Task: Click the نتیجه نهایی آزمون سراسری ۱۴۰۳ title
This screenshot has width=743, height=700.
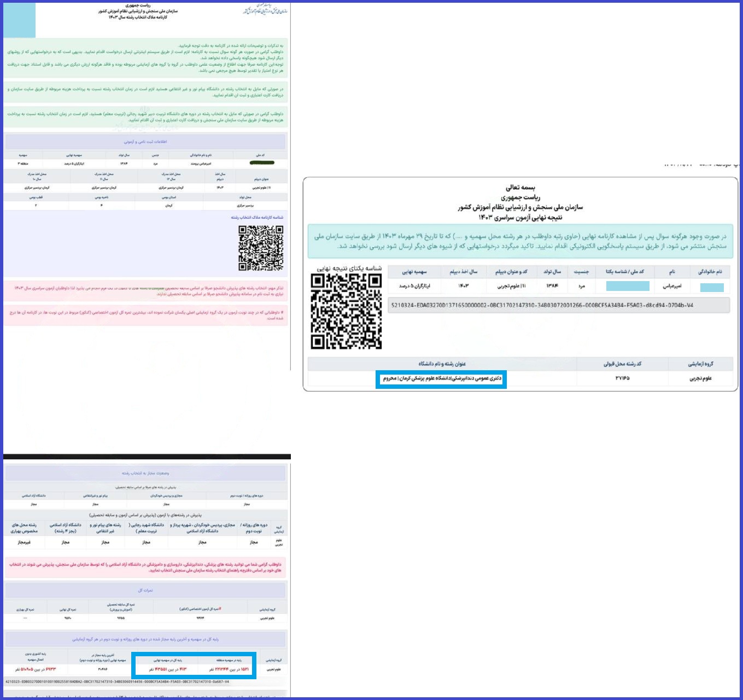Action: tap(520, 217)
